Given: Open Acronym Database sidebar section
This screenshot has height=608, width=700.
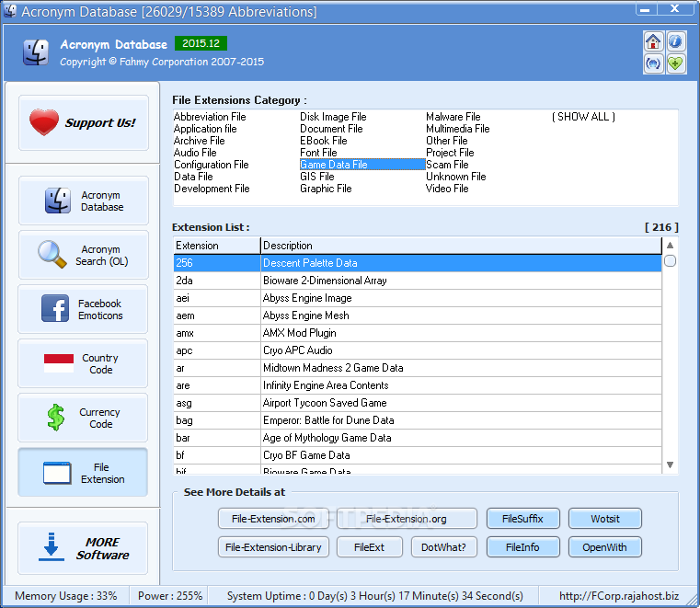Looking at the screenshot, I should [83, 201].
